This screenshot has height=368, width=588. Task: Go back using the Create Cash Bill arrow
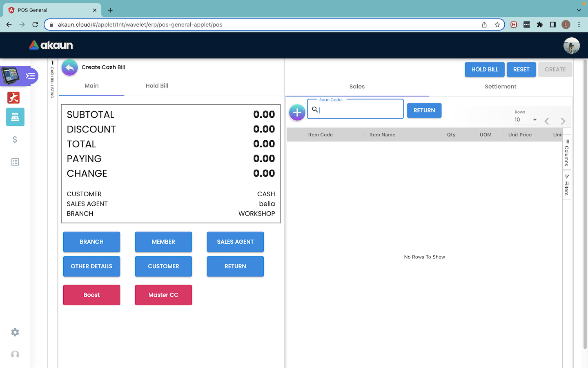(x=70, y=67)
